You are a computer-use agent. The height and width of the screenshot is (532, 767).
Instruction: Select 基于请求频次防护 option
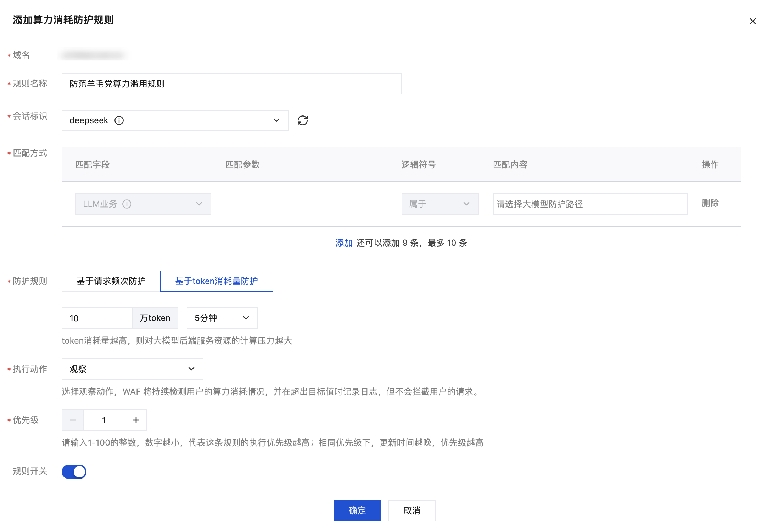pos(111,281)
